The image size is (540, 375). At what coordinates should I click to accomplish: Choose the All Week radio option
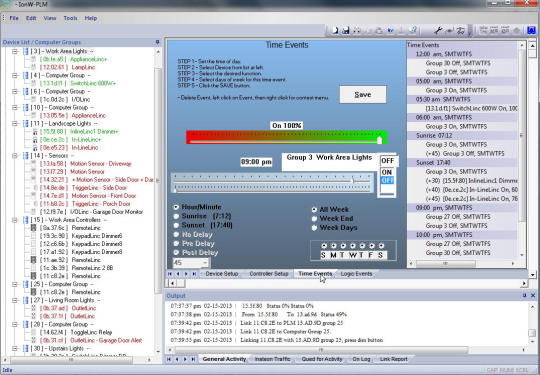coord(314,209)
